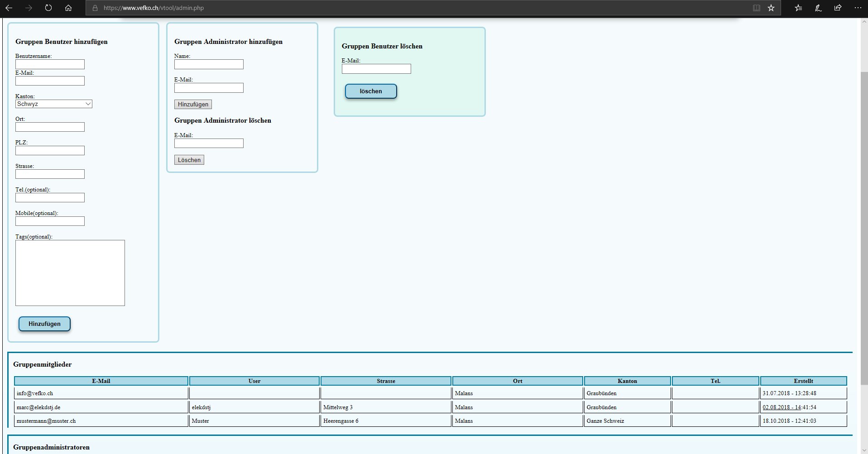Click inside the Tags(optional) text area

point(70,273)
